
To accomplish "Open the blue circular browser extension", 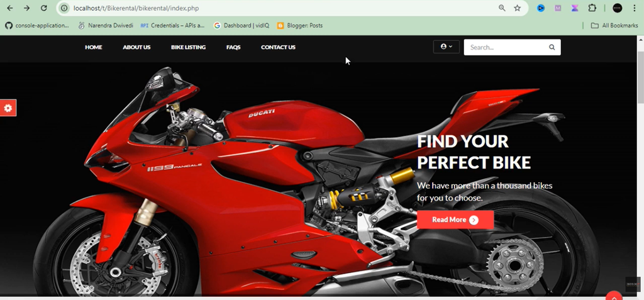I will click(x=541, y=8).
